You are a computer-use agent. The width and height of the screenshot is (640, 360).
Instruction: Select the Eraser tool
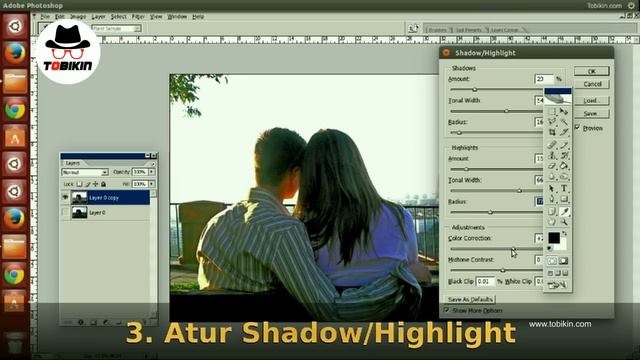(x=552, y=166)
